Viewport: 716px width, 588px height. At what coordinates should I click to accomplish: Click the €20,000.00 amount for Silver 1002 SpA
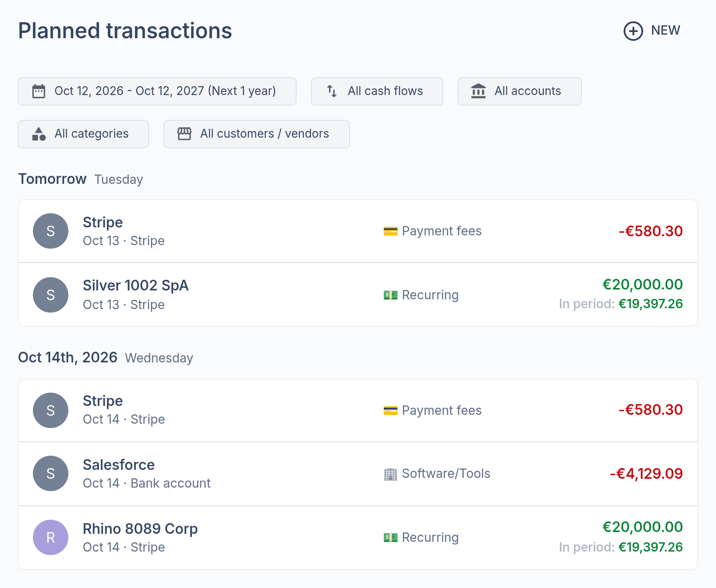point(642,285)
